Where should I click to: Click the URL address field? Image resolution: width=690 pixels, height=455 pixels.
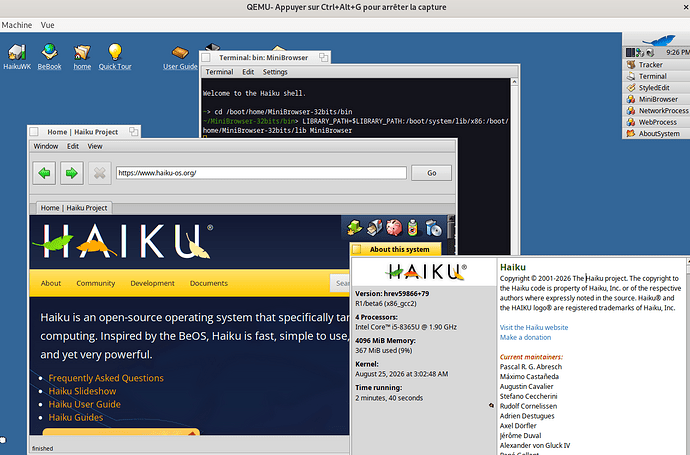(x=261, y=173)
